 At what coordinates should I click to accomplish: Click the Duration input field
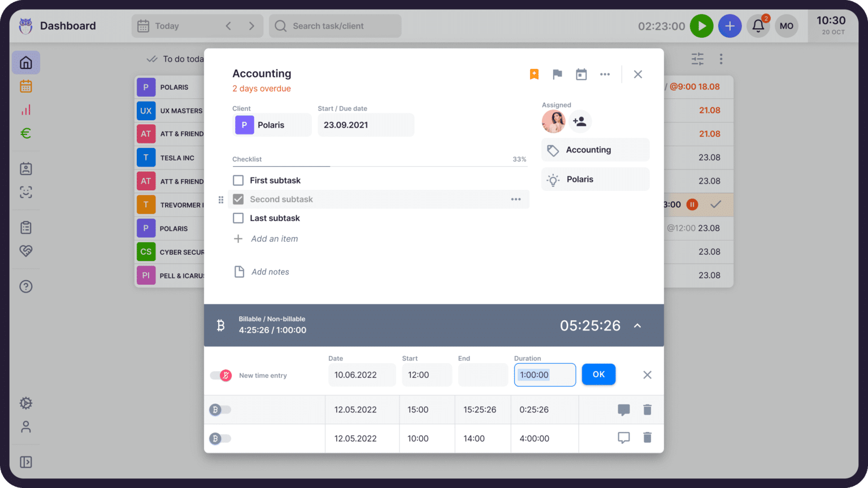point(544,374)
